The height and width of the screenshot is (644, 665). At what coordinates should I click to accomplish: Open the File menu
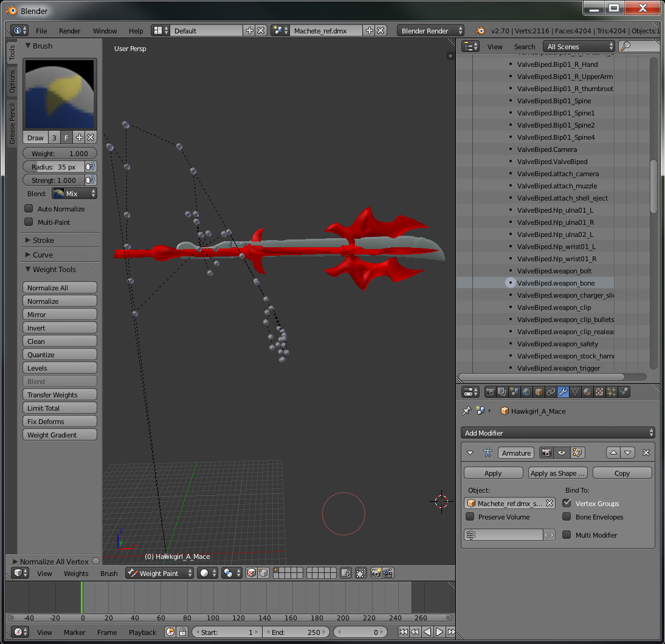[41, 31]
